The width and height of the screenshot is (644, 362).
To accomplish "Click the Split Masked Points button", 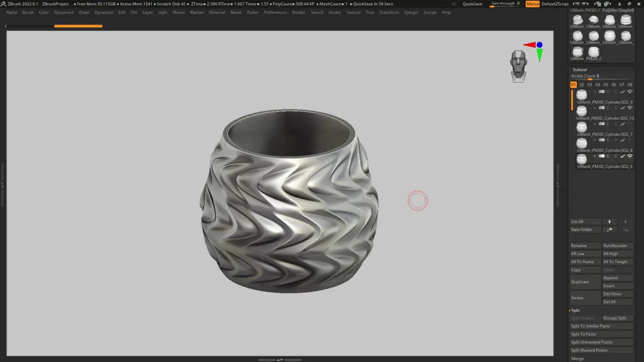I will point(602,350).
